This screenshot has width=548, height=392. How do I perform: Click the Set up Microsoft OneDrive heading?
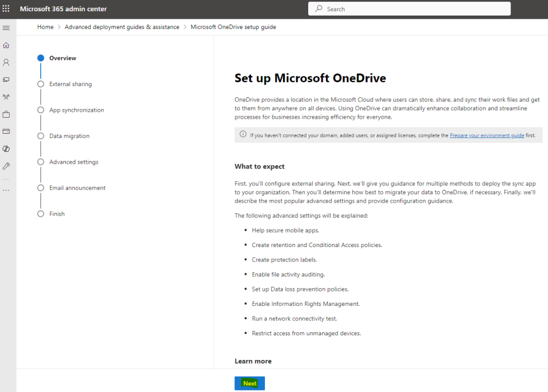pyautogui.click(x=310, y=78)
